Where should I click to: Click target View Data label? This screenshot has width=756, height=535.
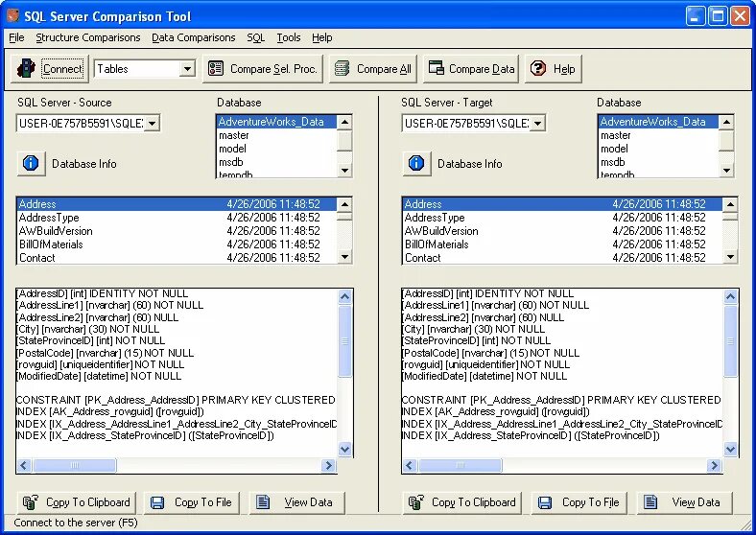[x=696, y=502]
